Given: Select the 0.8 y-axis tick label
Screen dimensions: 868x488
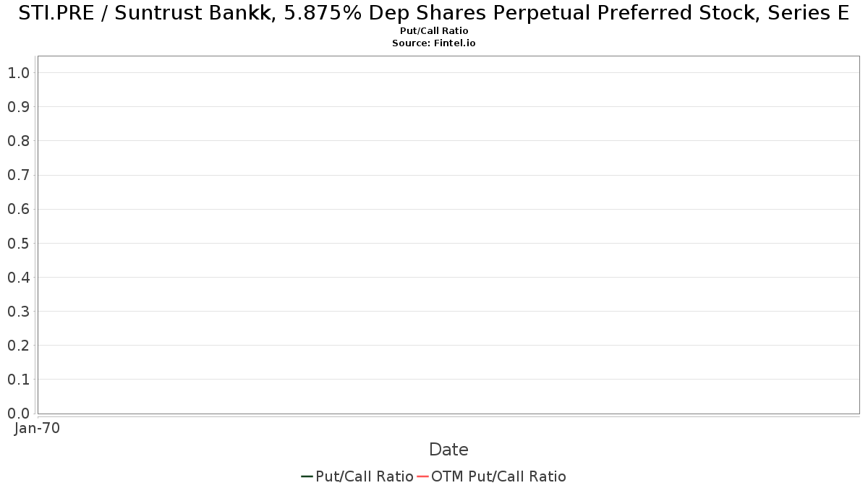Looking at the screenshot, I should (x=18, y=141).
